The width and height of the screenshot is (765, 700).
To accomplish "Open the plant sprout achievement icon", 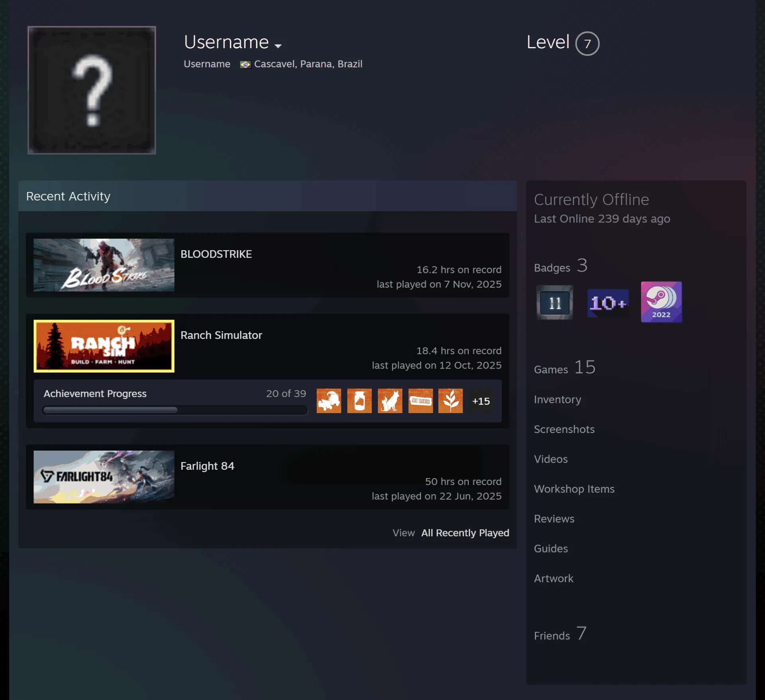I will point(451,401).
